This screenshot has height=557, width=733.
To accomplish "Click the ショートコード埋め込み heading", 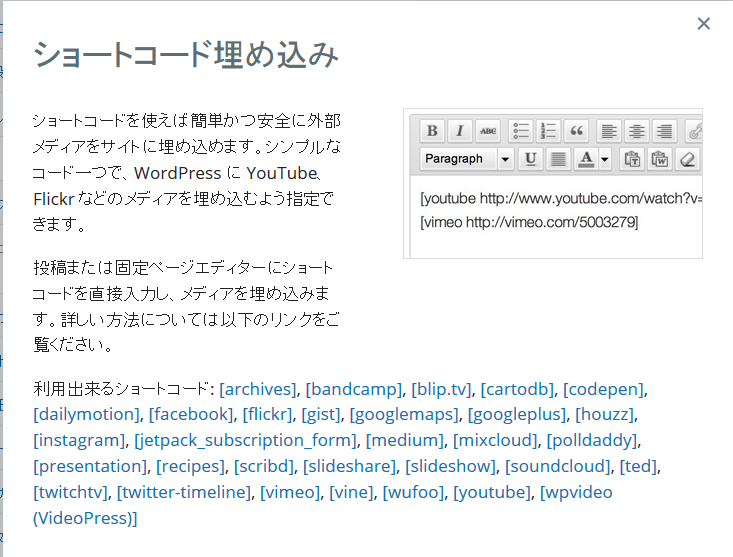I will click(186, 55).
